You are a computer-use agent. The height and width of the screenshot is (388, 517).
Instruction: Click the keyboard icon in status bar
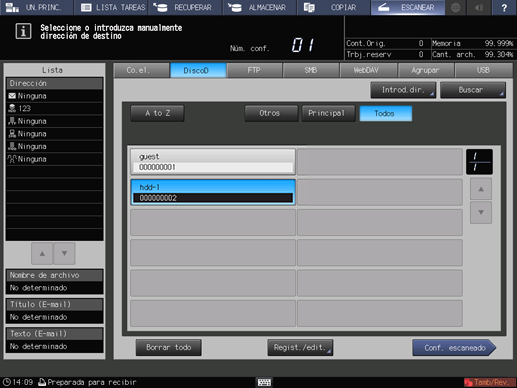click(264, 382)
